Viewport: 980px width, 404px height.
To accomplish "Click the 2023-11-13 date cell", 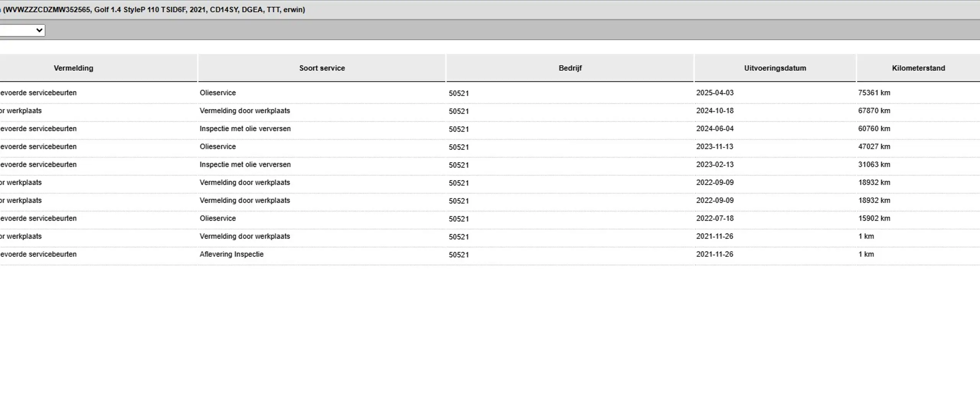I will (715, 147).
